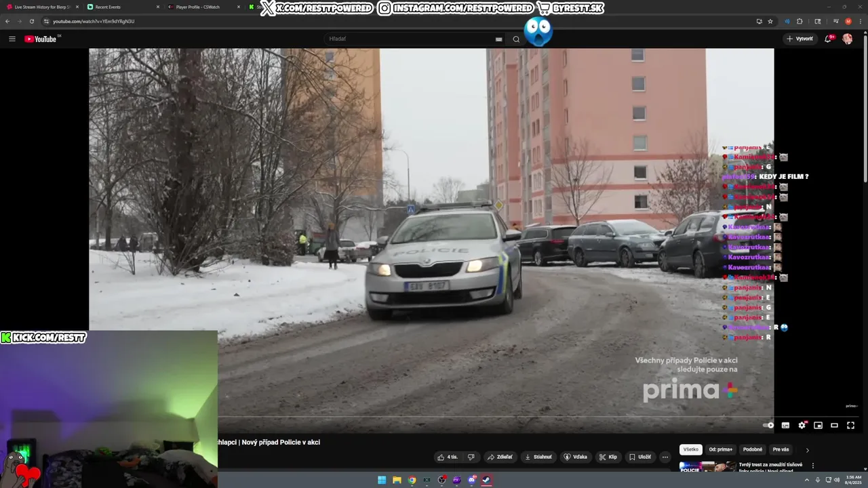Click the browser address bar URL

(94, 21)
